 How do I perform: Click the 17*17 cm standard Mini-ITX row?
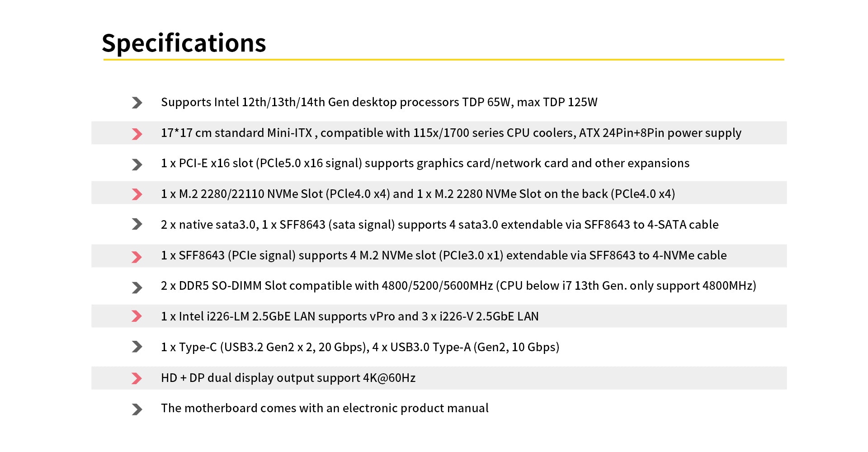tap(451, 133)
